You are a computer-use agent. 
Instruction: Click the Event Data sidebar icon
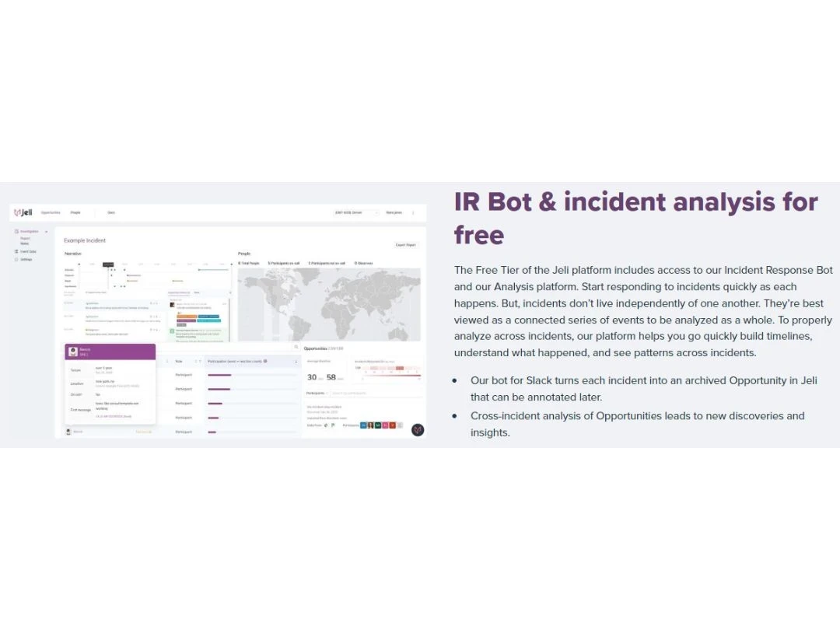click(x=16, y=251)
